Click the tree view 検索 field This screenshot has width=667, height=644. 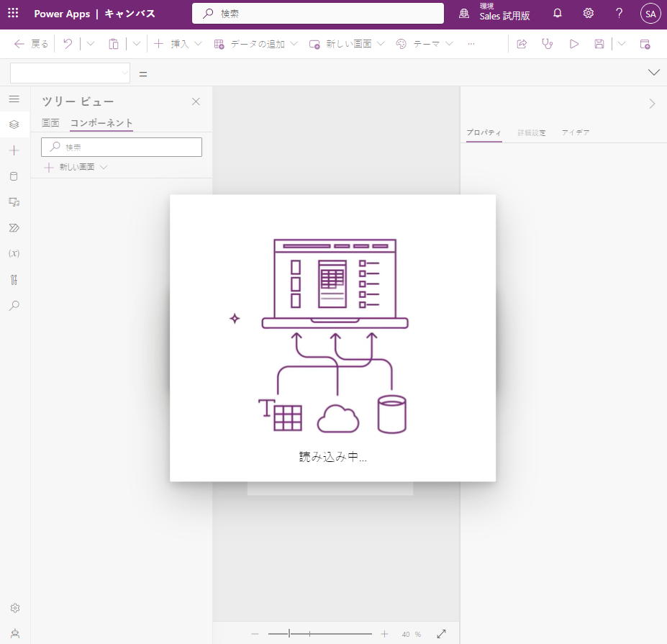(122, 148)
